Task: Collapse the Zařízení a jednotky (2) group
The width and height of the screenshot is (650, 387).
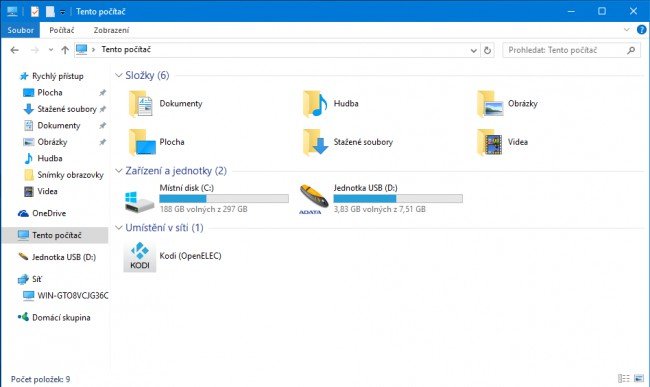Action: 119,171
